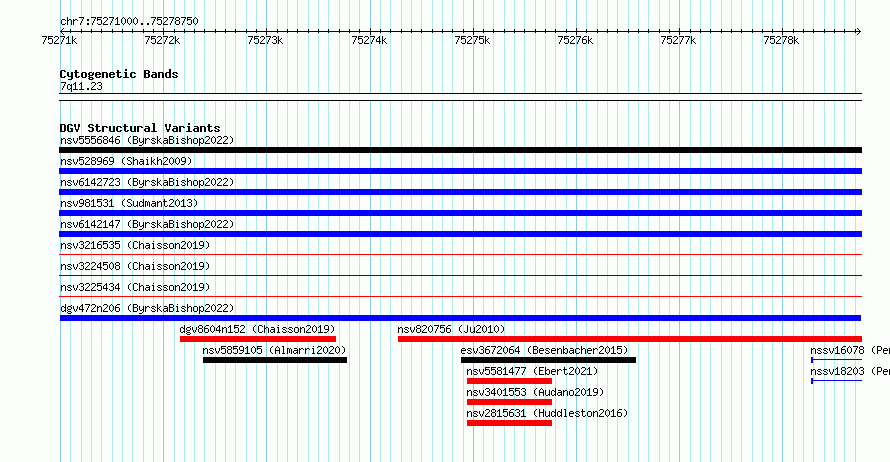Click the 75276k ruler position
Screen dimensions: 890x462
575,40
